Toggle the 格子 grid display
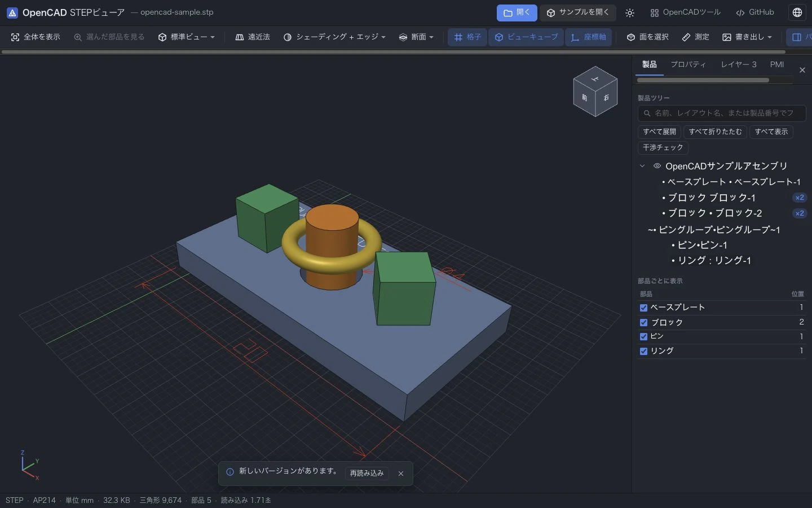Viewport: 812px width, 508px height. (467, 37)
